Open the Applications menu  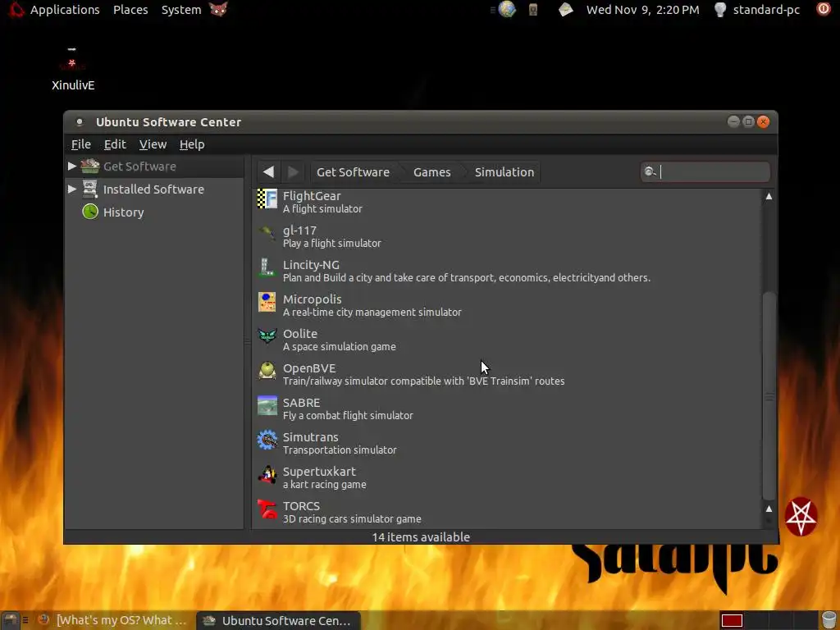[65, 10]
